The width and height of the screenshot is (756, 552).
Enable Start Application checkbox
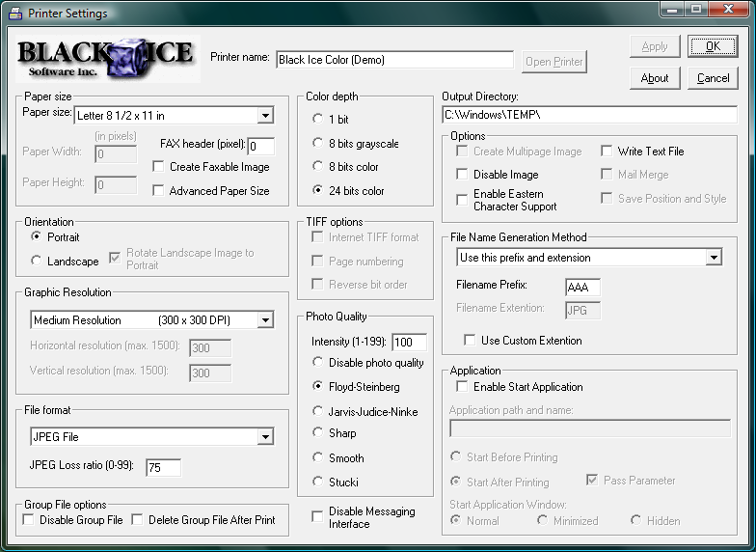pyautogui.click(x=463, y=387)
